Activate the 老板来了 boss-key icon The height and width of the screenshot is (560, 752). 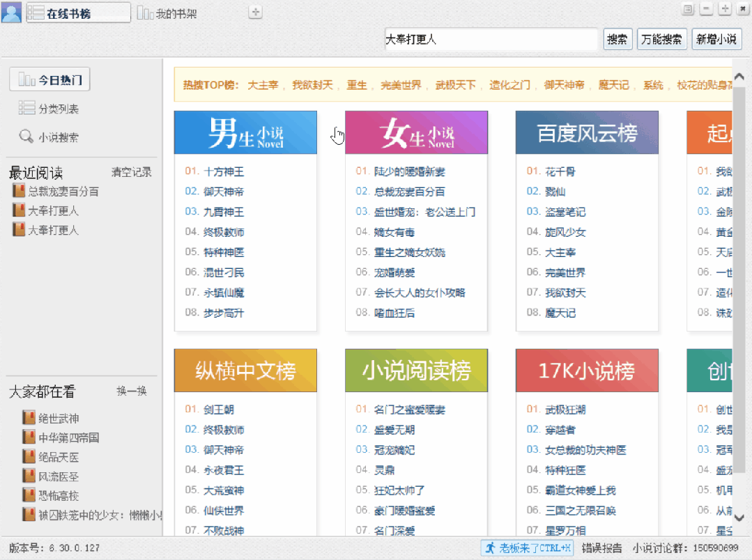click(x=493, y=547)
